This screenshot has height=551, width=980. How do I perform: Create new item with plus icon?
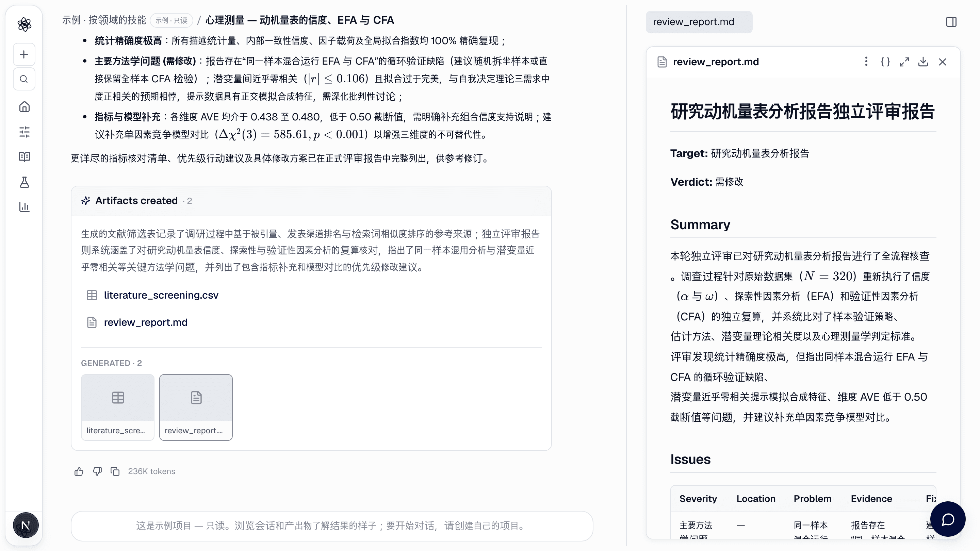[24, 54]
